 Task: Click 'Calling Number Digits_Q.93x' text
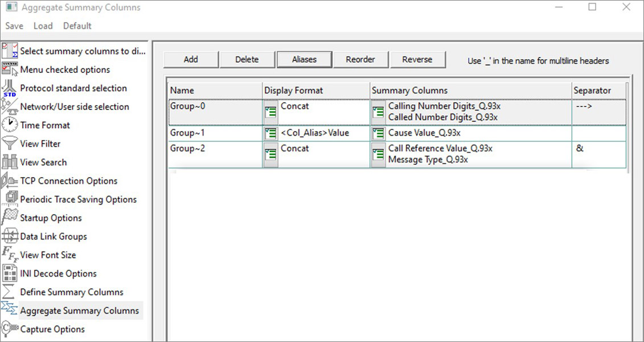tap(444, 106)
